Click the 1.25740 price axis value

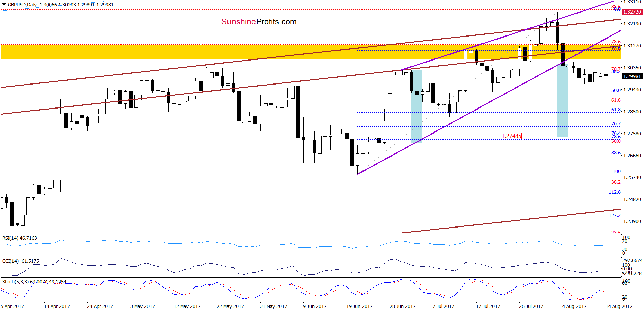[632, 177]
